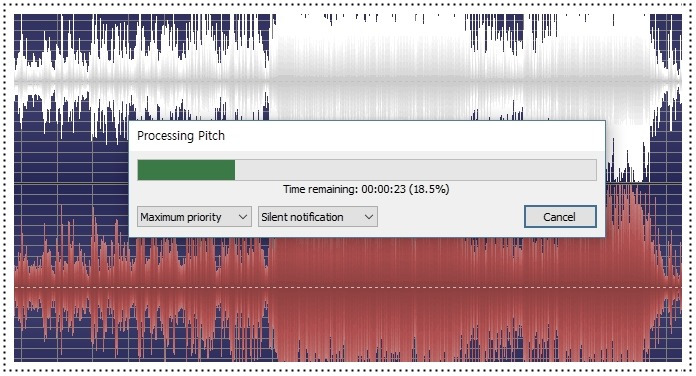The width and height of the screenshot is (696, 376).
Task: Open the Silent notification dropdown
Action: coord(318,217)
